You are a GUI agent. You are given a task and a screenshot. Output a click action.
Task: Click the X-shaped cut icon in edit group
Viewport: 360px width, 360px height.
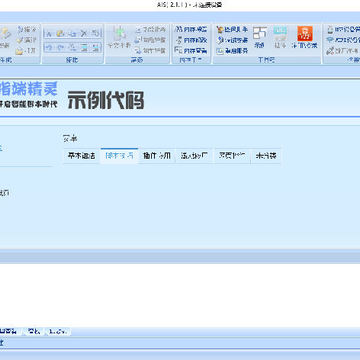click(84, 33)
